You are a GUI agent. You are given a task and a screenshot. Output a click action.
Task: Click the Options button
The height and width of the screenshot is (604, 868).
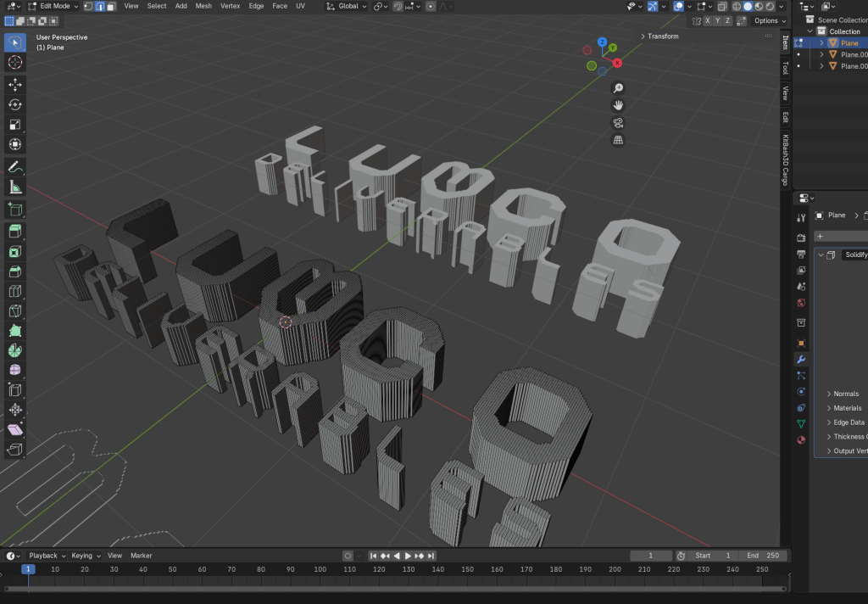[x=769, y=20]
